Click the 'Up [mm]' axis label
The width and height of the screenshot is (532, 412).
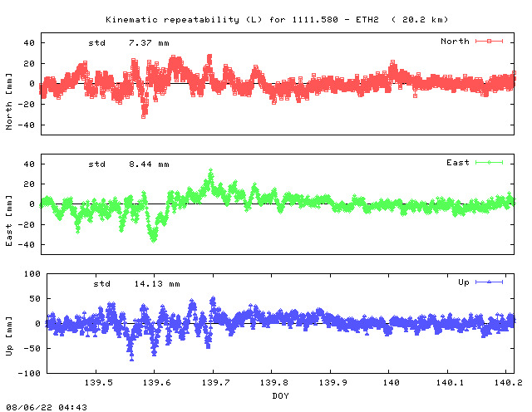pos(9,336)
